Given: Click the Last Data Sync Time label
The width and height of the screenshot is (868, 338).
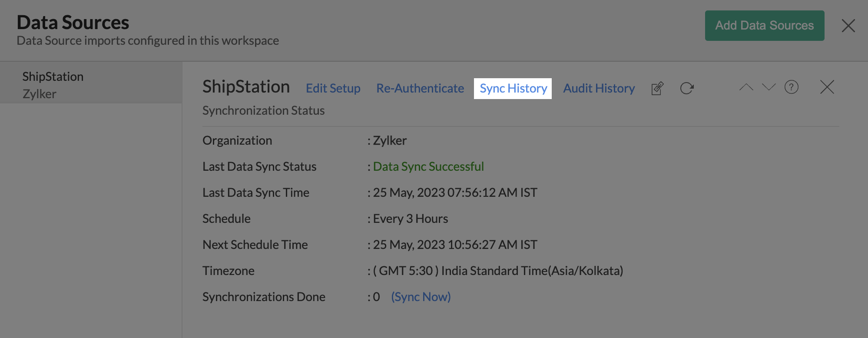Looking at the screenshot, I should point(256,193).
